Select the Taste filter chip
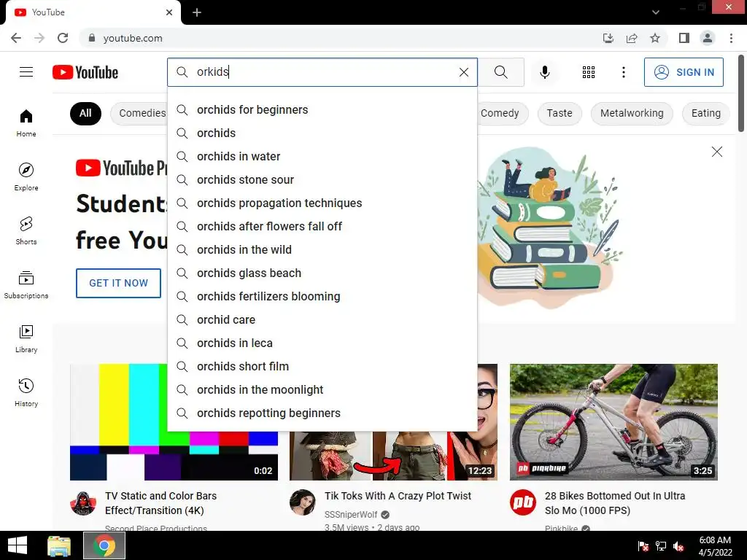The image size is (747, 560). pos(560,113)
